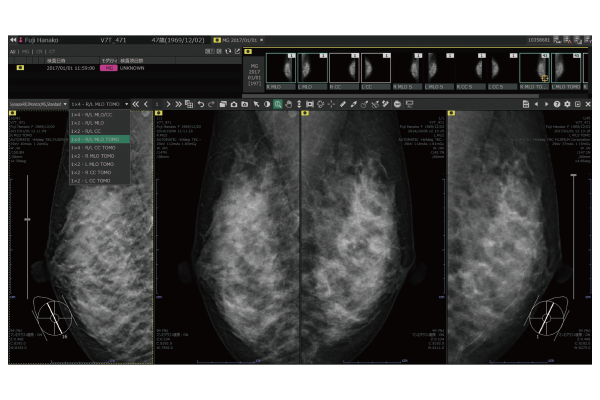The width and height of the screenshot is (600, 400).
Task: Open the help question mark icon
Action: click(556, 104)
